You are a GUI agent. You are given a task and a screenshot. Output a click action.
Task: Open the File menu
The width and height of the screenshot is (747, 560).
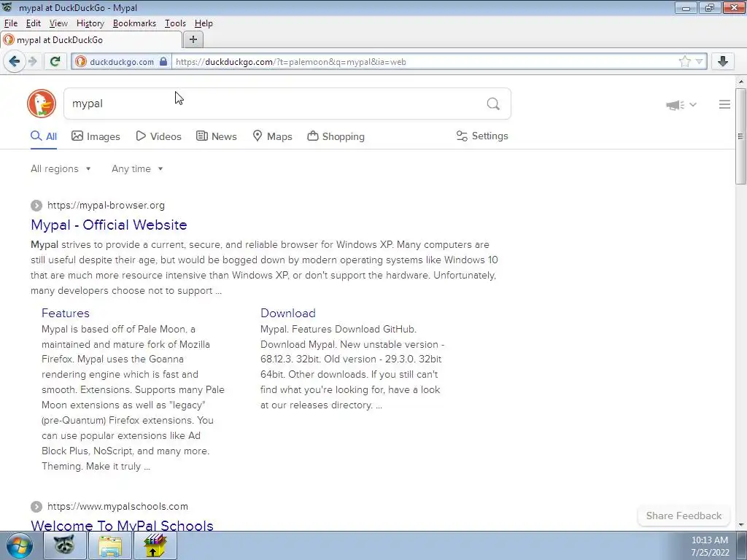pos(10,23)
